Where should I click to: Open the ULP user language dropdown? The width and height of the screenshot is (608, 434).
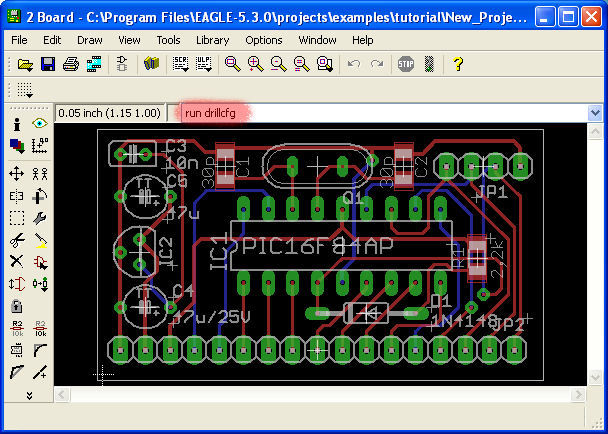pos(204,64)
